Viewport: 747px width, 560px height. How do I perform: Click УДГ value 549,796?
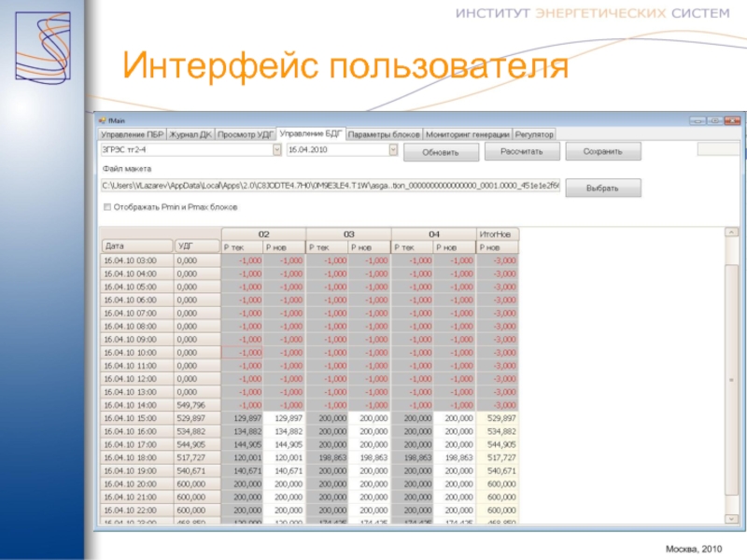(x=197, y=405)
